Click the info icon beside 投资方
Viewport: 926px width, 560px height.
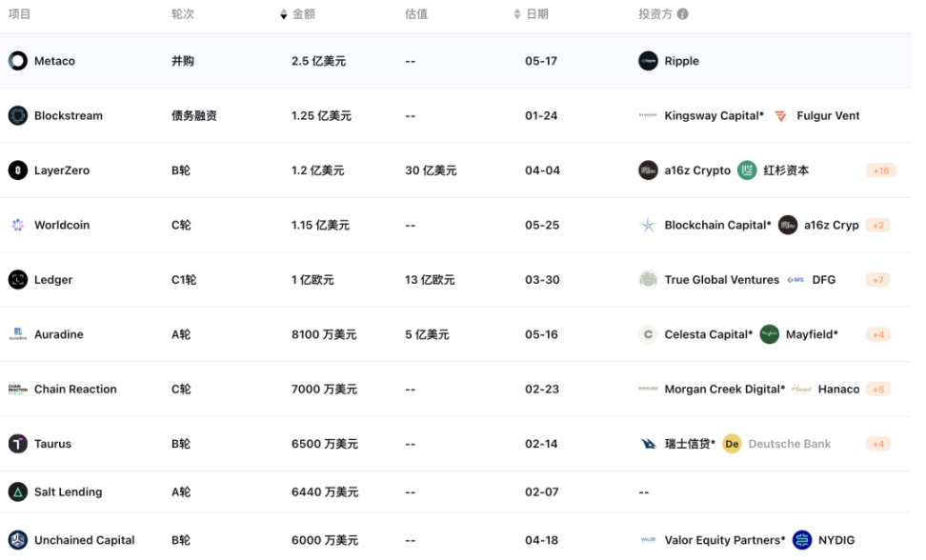tap(682, 14)
